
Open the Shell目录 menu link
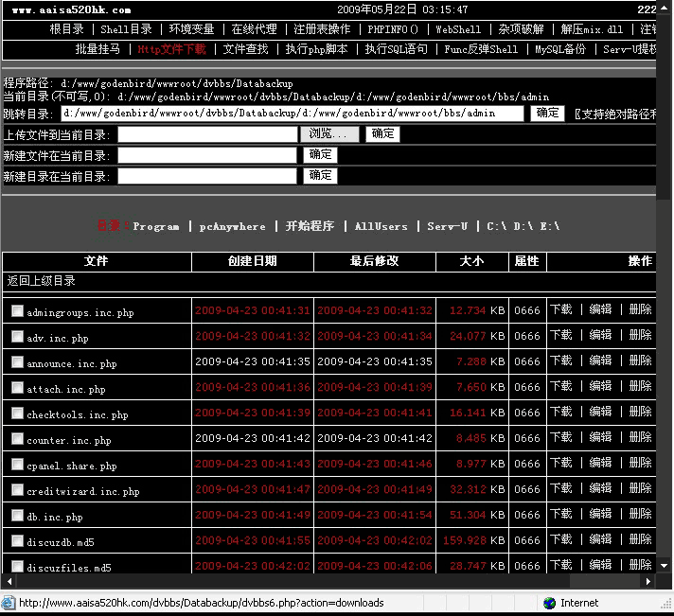point(127,29)
